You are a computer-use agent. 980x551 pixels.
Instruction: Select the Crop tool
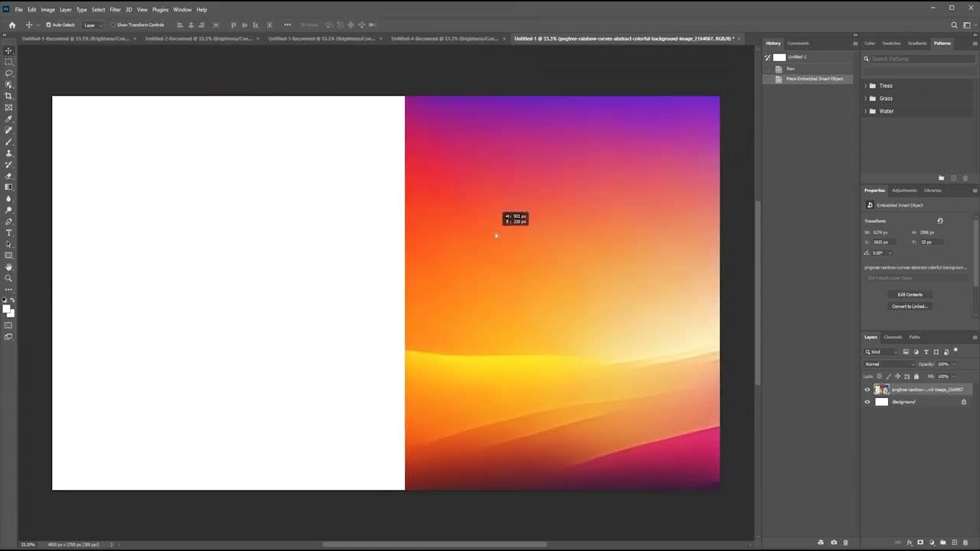8,96
